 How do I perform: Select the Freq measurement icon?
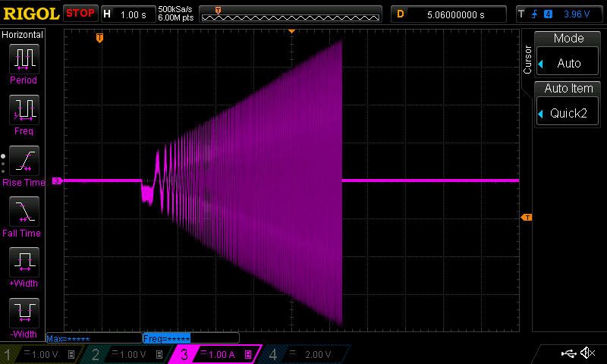click(24, 110)
